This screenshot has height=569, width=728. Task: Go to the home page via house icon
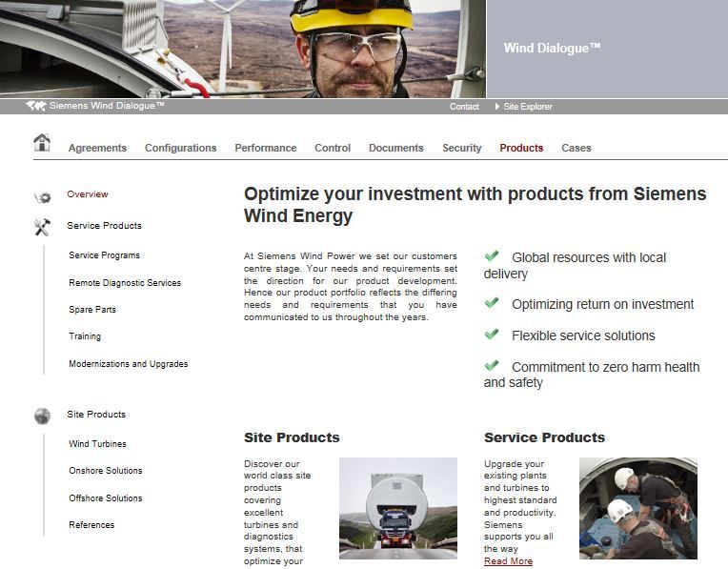pyautogui.click(x=42, y=142)
